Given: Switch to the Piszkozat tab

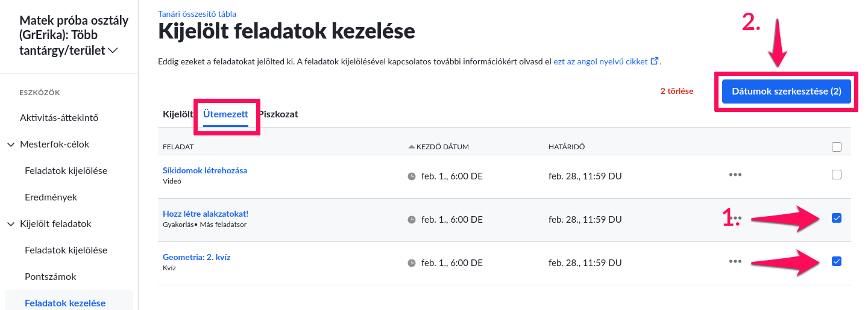Looking at the screenshot, I should point(278,114).
